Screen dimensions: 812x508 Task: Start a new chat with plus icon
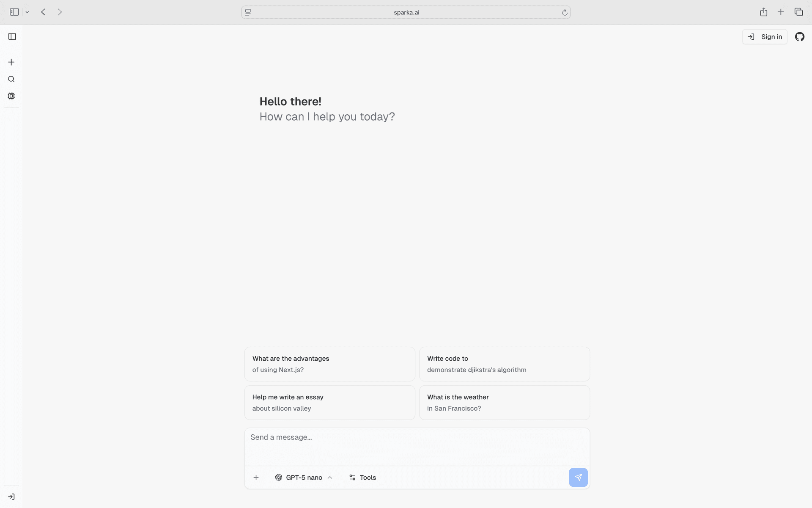11,62
